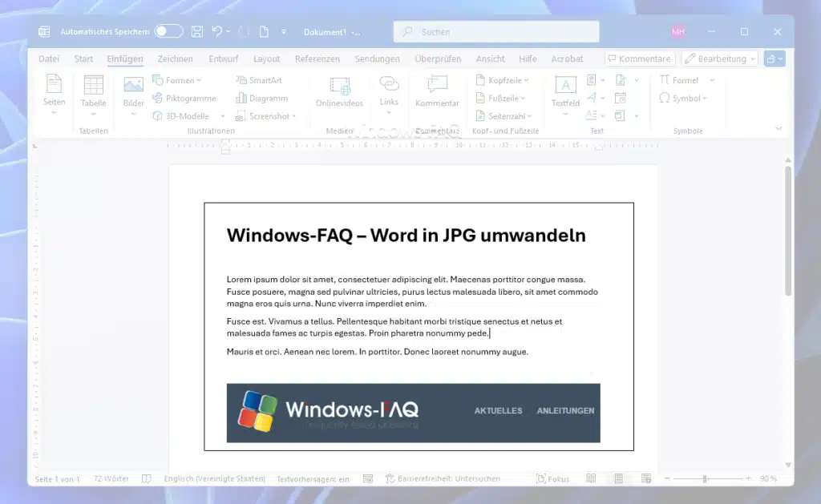
Task: Expand the Formel dropdown arrow
Action: coord(712,80)
